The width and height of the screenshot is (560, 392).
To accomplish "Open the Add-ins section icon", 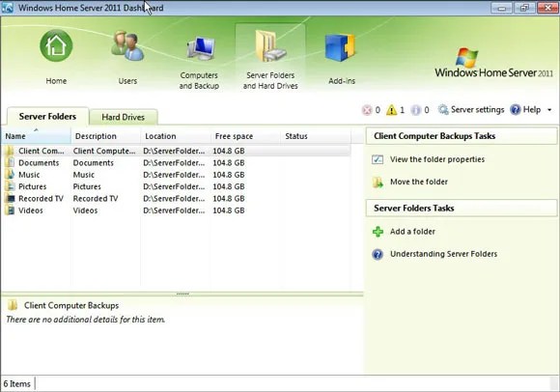I will click(340, 47).
